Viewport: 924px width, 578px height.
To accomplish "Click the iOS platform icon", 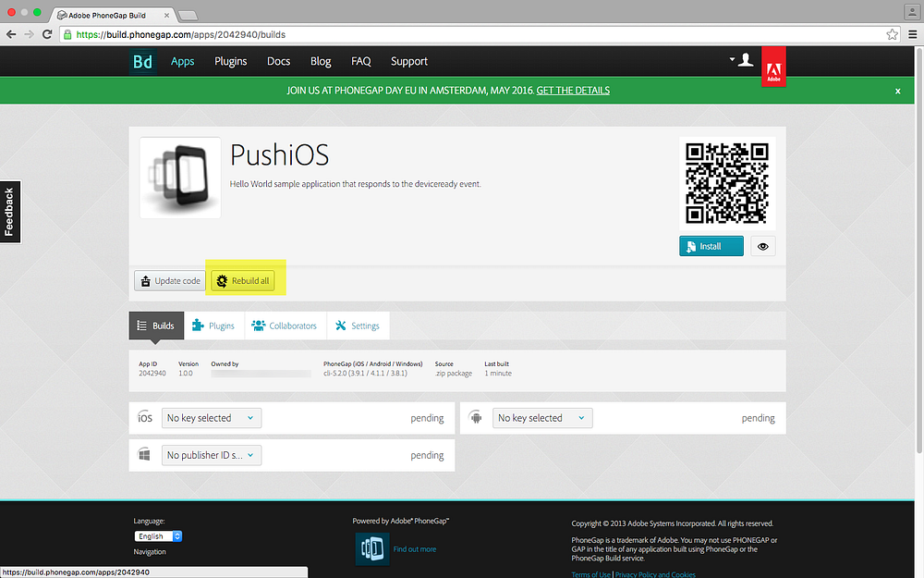I will click(145, 418).
